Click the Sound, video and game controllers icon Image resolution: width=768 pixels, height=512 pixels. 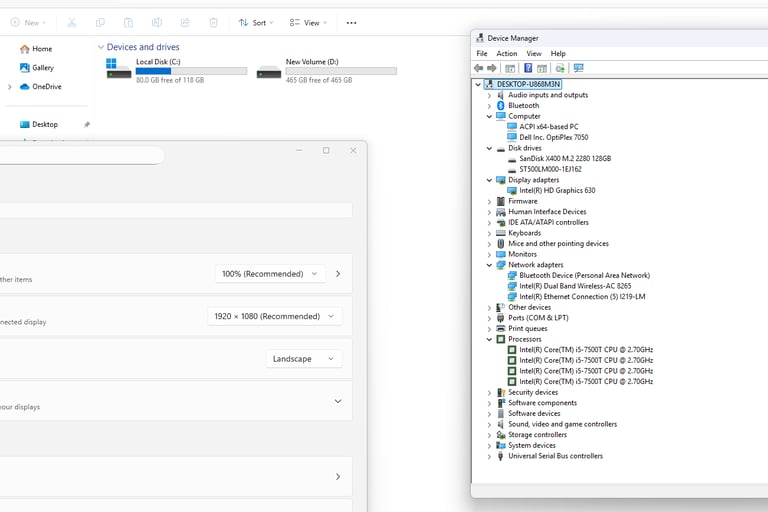pos(501,424)
